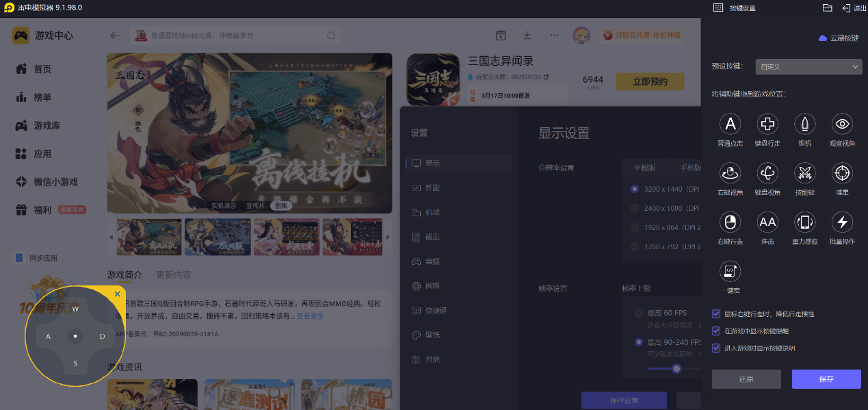Select the 右键视角 key icon
This screenshot has height=410, width=868.
coord(730,173)
